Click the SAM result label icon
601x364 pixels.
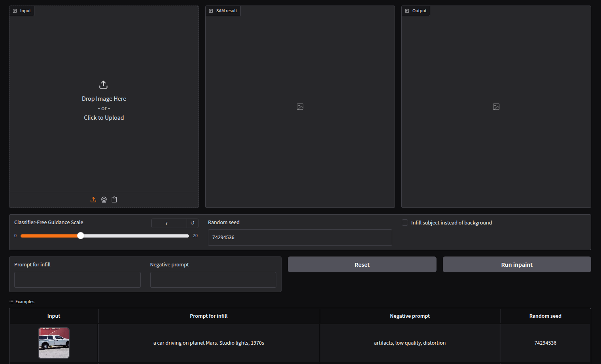coord(210,11)
